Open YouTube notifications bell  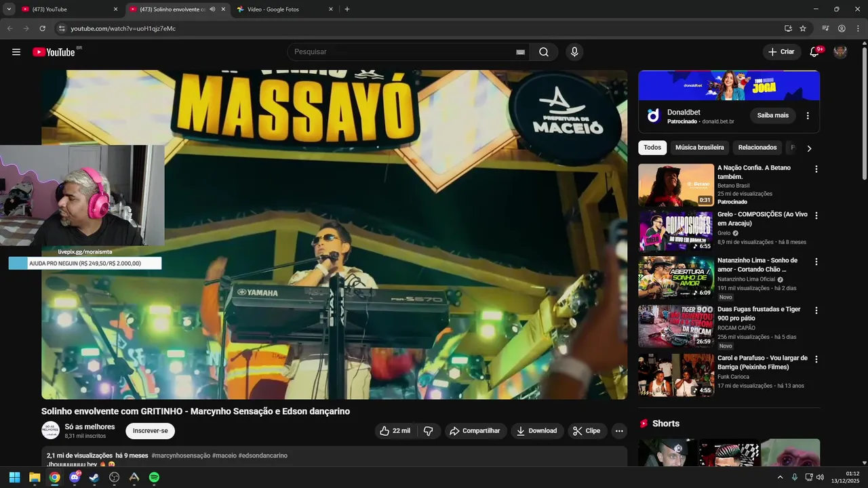815,52
